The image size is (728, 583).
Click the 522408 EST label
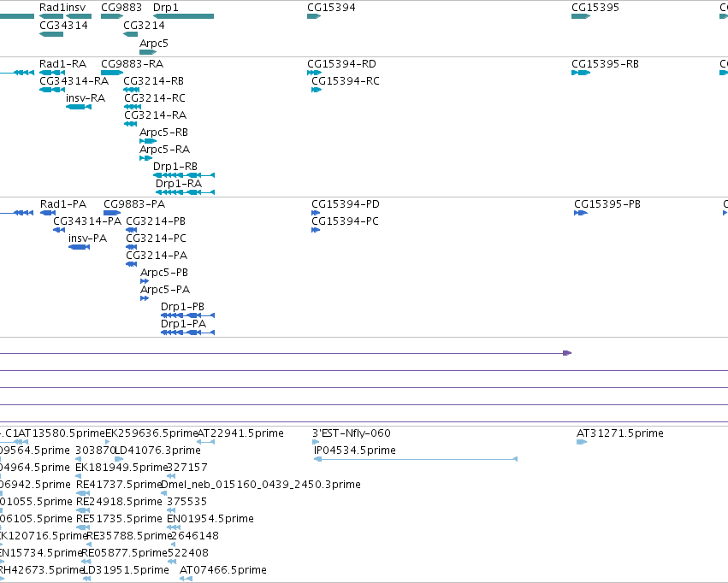click(x=187, y=552)
